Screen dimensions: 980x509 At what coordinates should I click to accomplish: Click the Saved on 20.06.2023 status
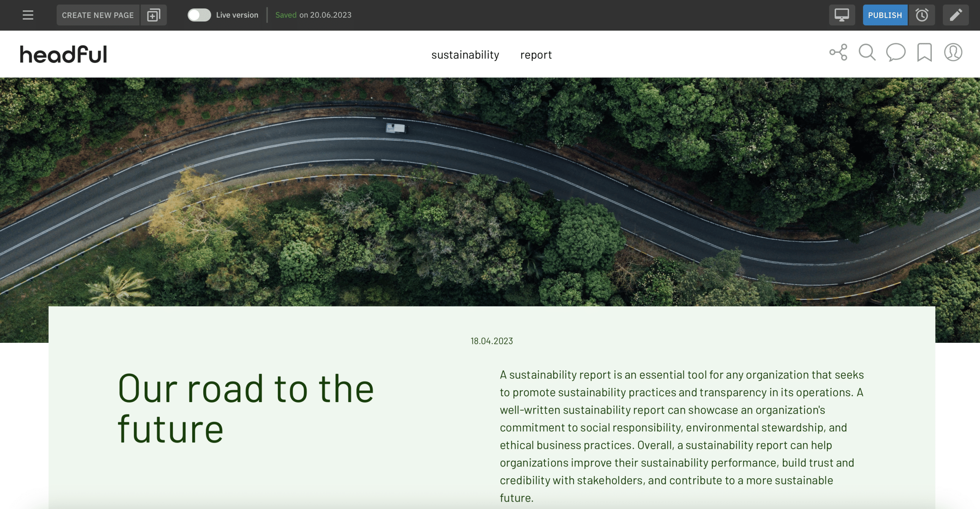313,15
